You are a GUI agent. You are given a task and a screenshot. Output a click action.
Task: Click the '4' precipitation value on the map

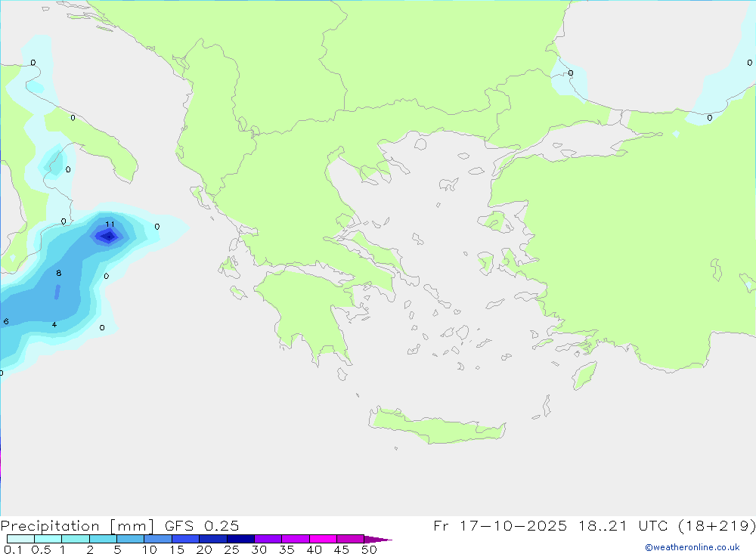pos(54,324)
